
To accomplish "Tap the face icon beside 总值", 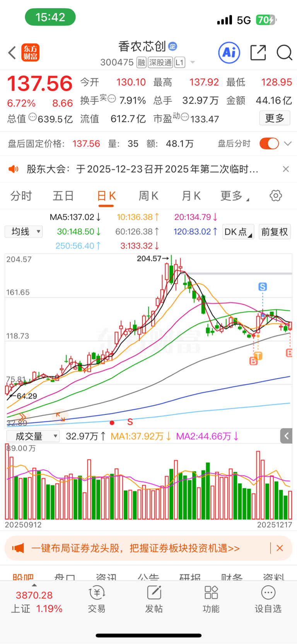I will pos(33,117).
